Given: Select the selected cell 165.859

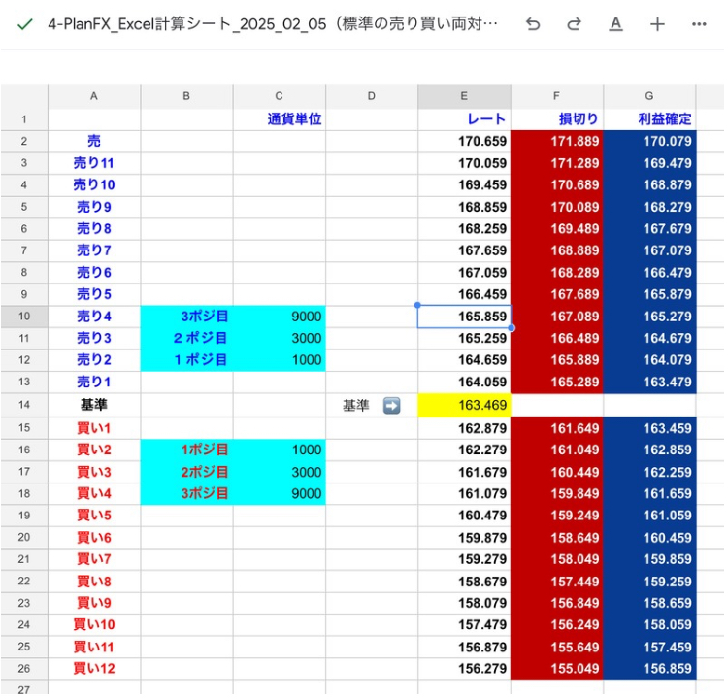Looking at the screenshot, I should [464, 317].
